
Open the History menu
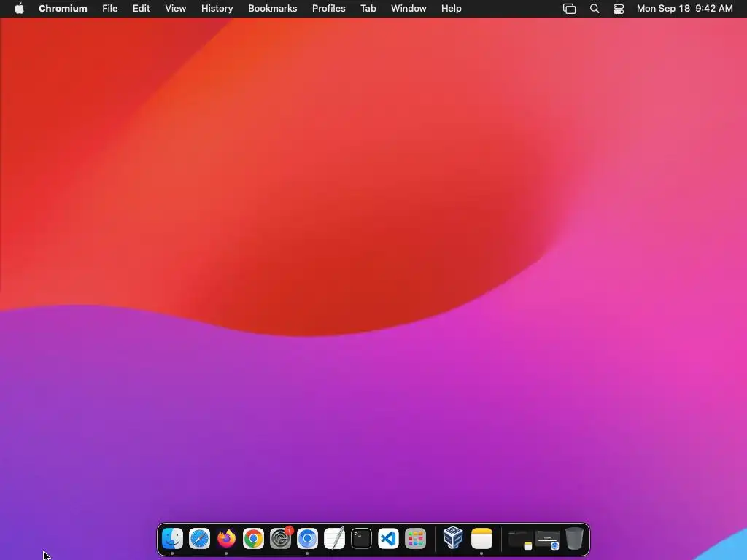(x=217, y=8)
